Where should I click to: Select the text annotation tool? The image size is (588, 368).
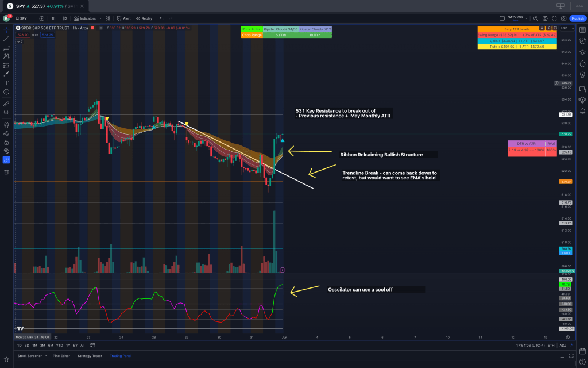6,83
